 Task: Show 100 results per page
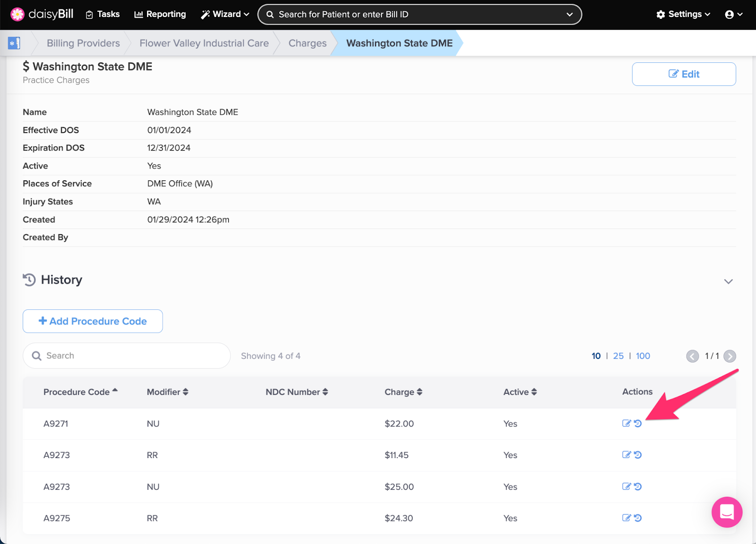pos(643,356)
